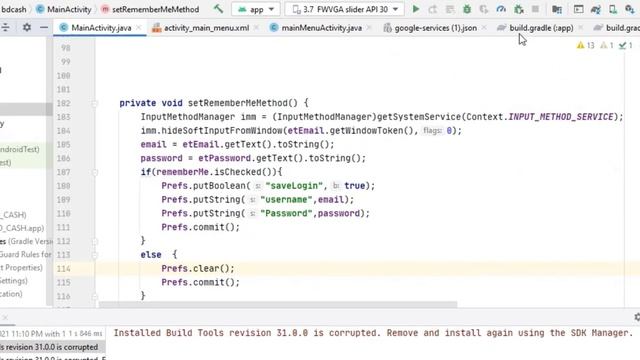This screenshot has width=640, height=360.
Task: Open the Profile app gauge icon
Action: pos(501,9)
